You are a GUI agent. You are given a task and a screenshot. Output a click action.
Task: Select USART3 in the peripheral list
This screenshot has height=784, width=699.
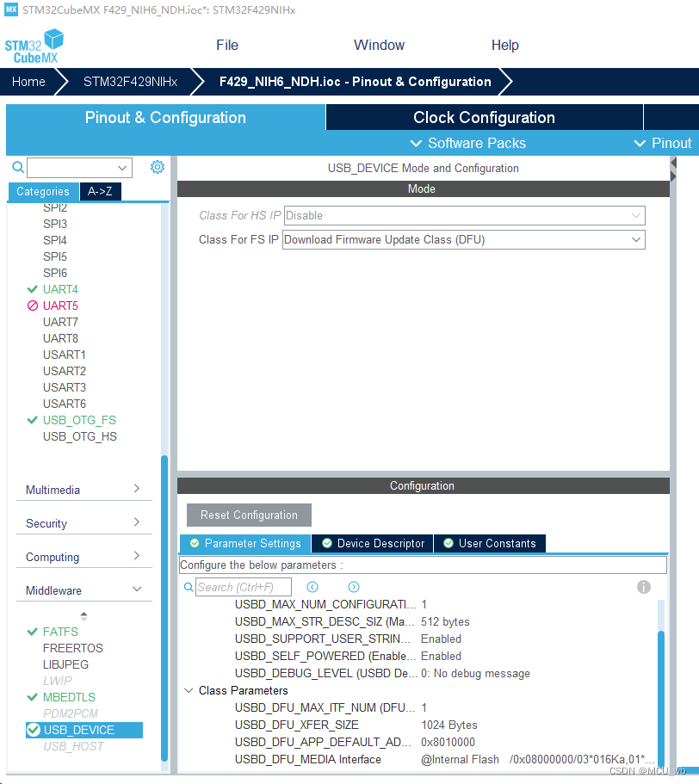65,387
